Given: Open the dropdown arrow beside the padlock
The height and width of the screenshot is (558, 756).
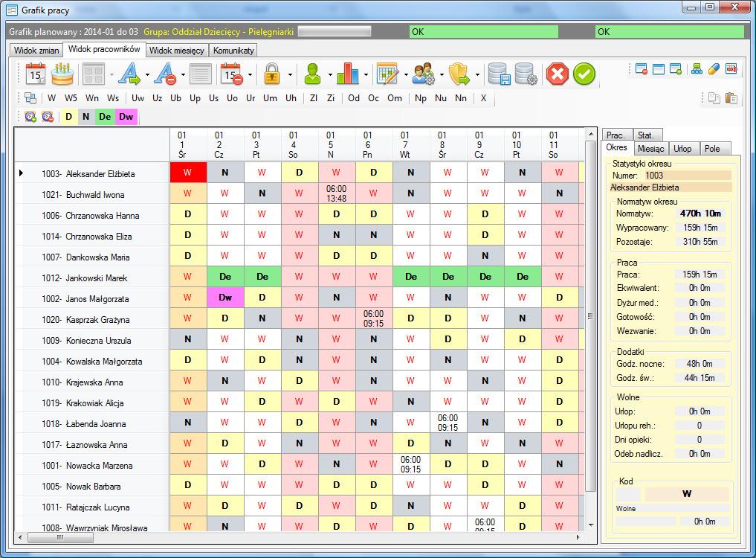Looking at the screenshot, I should click(x=290, y=75).
